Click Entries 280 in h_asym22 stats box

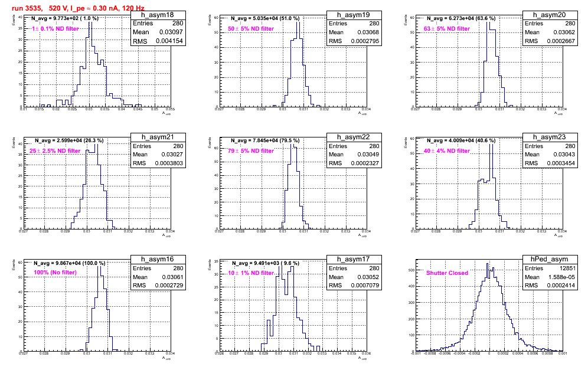click(353, 146)
